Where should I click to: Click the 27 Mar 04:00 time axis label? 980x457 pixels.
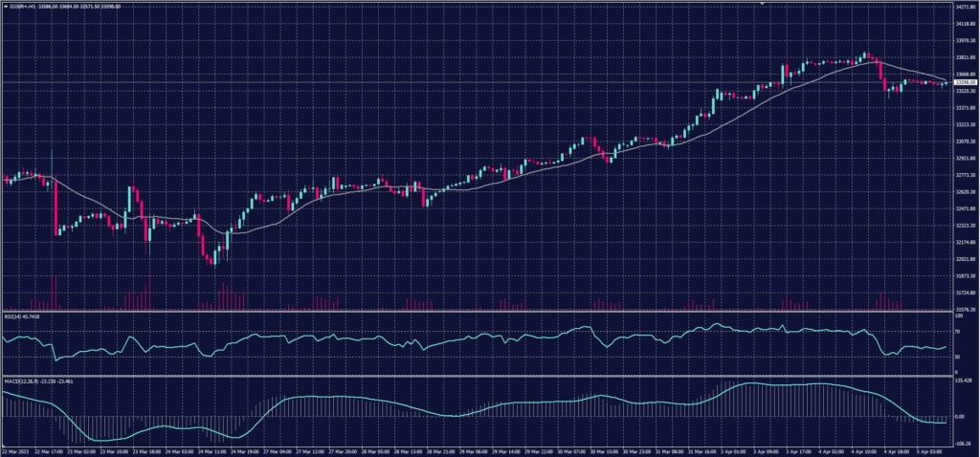[278, 449]
